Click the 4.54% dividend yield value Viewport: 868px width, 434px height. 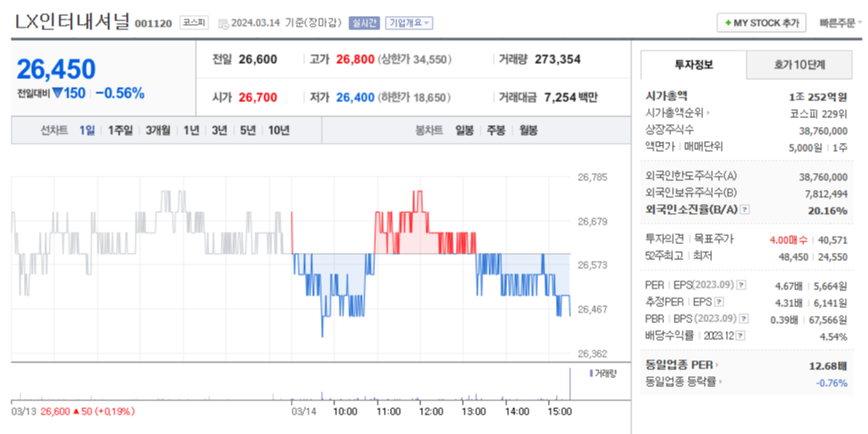pyautogui.click(x=834, y=336)
